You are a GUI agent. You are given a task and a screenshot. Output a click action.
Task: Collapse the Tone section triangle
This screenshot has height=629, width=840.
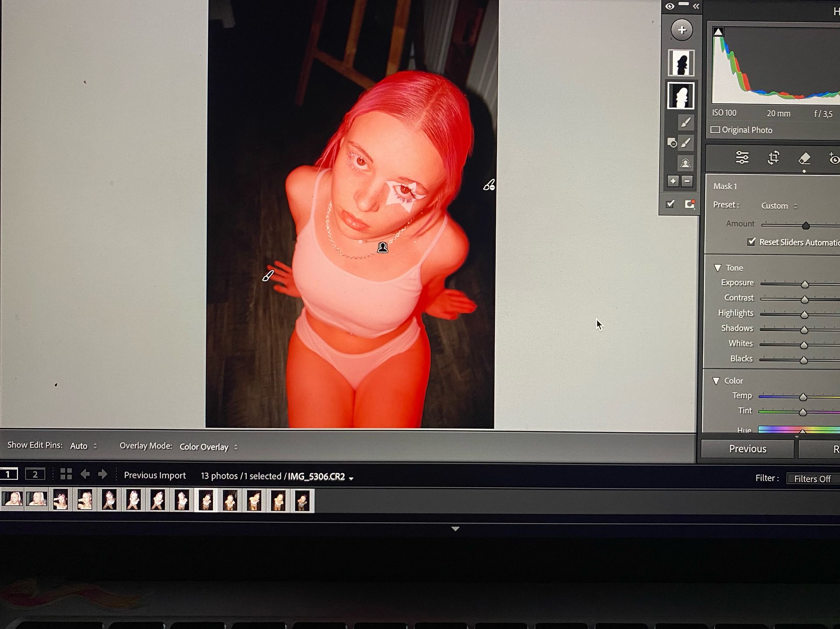[x=717, y=268]
